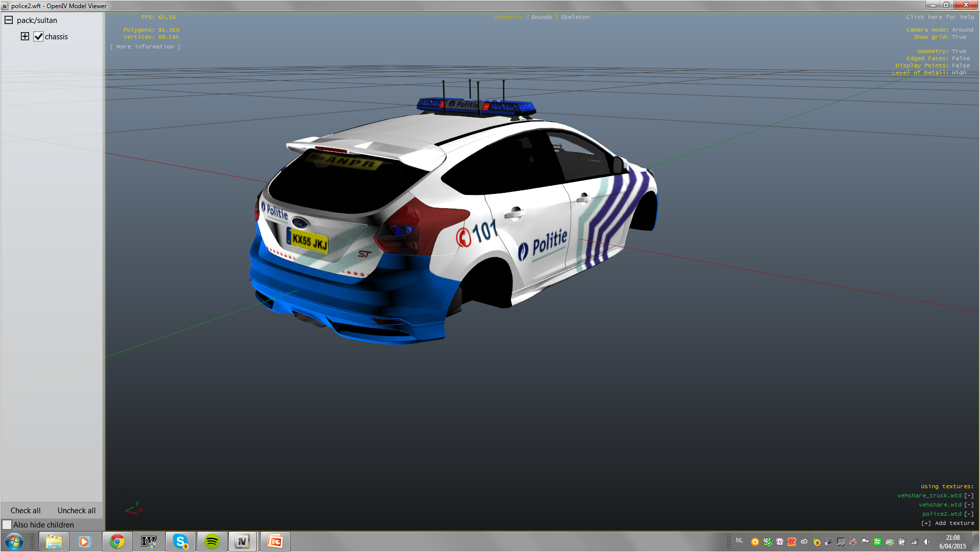Viewport: 980px width, 552px height.
Task: Click the NL language indicator
Action: tap(739, 540)
